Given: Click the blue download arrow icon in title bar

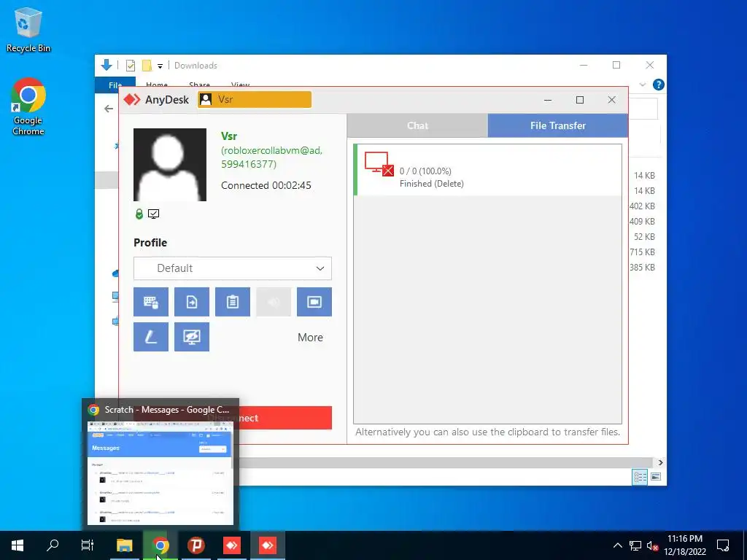Looking at the screenshot, I should pyautogui.click(x=107, y=65).
